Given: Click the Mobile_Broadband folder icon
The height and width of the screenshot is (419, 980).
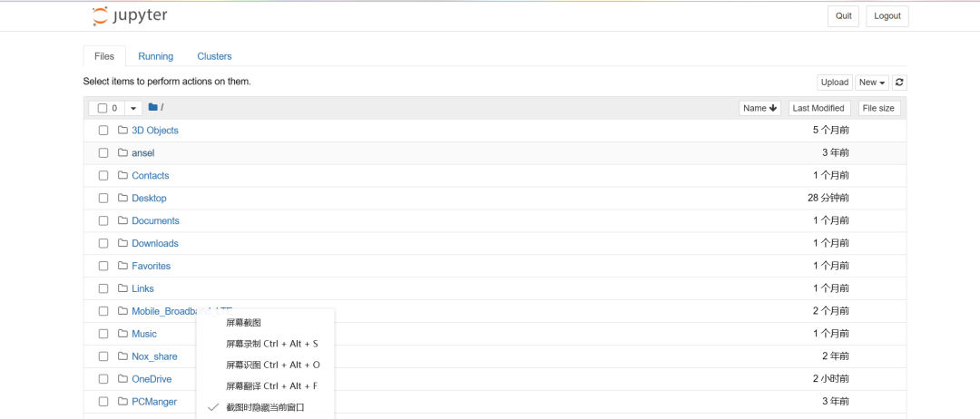Looking at the screenshot, I should tap(122, 311).
